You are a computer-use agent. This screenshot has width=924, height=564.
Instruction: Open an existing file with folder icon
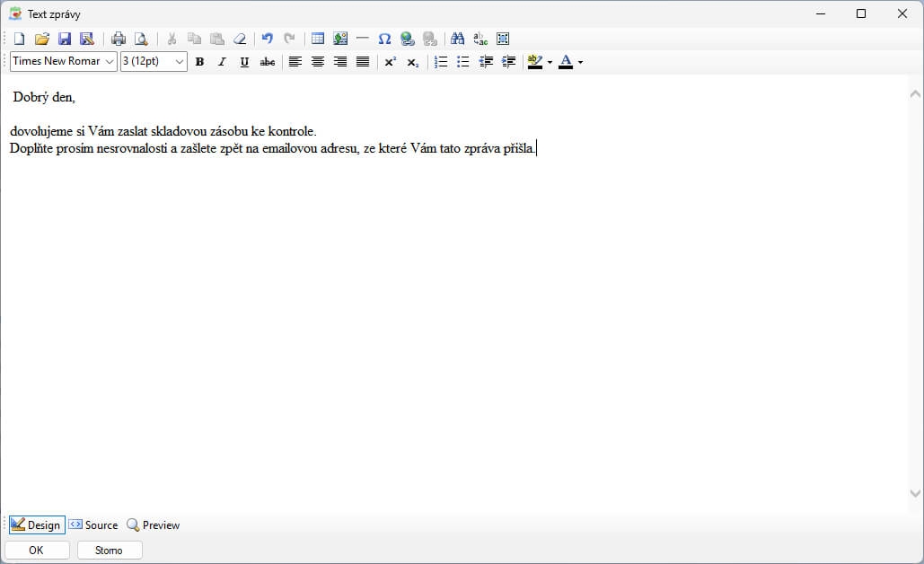[x=42, y=39]
